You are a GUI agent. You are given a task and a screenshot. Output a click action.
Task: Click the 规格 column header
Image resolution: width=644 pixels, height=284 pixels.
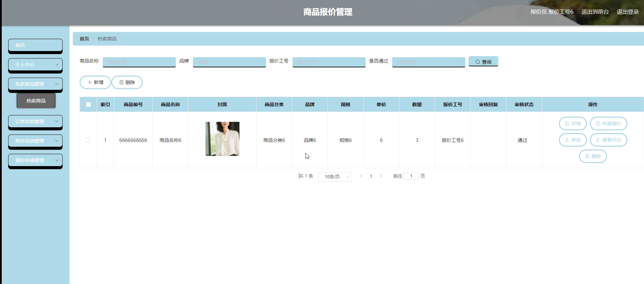pyautogui.click(x=345, y=105)
